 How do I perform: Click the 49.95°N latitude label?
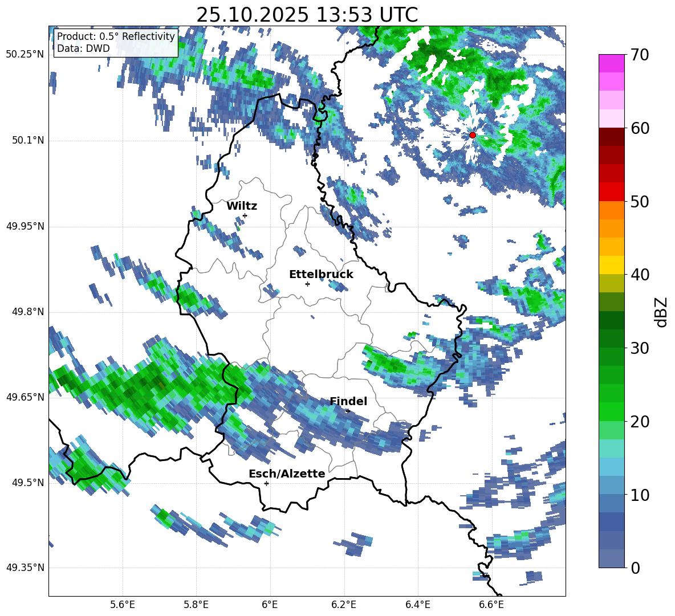point(26,227)
